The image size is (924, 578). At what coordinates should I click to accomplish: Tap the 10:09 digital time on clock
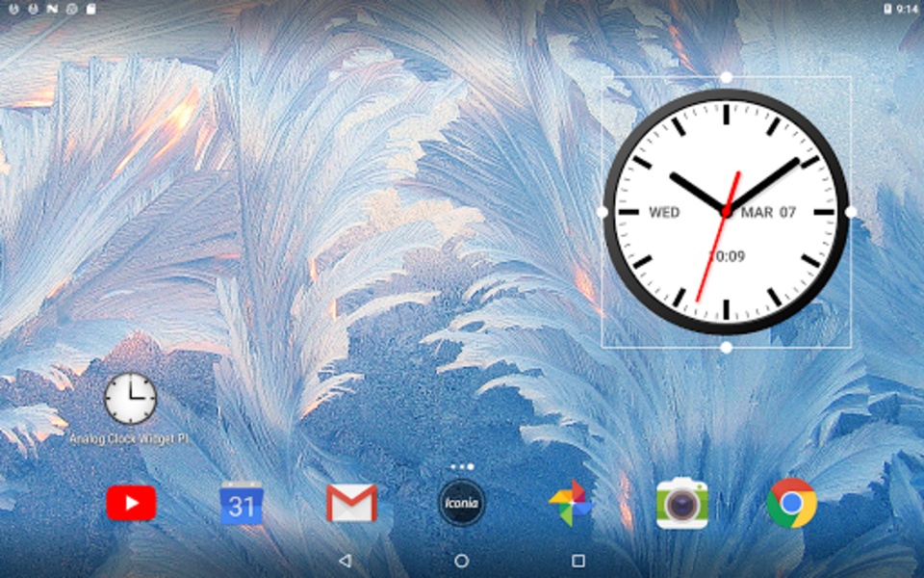coord(727,256)
